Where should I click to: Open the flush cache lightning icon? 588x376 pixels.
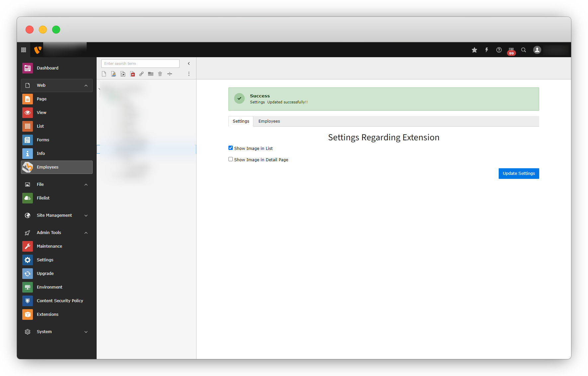point(487,50)
